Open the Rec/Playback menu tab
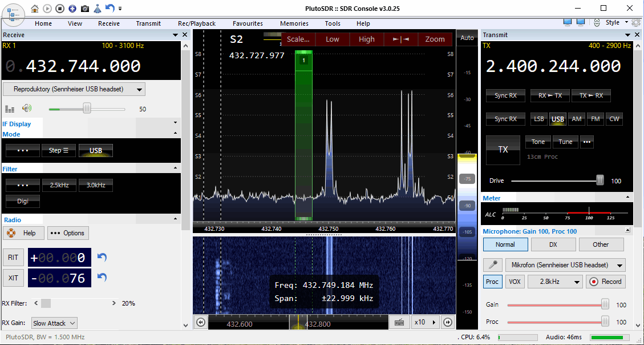644x345 pixels. tap(196, 23)
